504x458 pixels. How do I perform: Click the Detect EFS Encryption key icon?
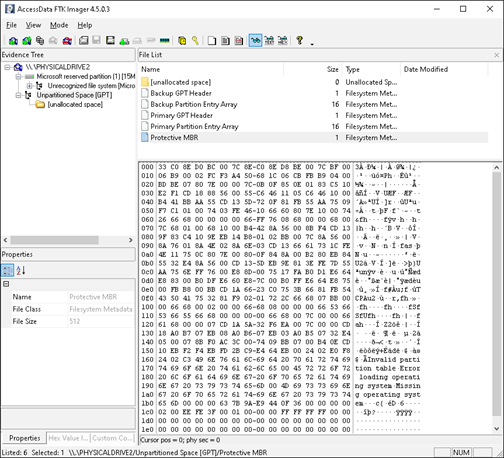click(195, 41)
